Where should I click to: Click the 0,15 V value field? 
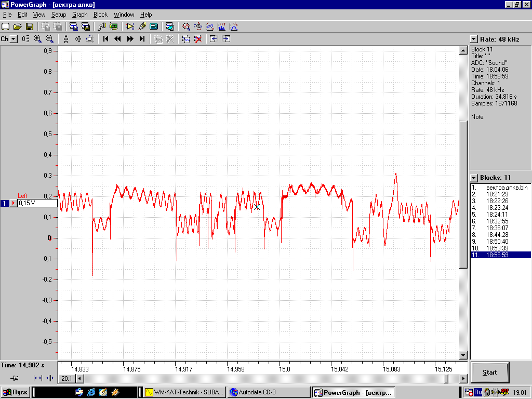click(x=37, y=203)
